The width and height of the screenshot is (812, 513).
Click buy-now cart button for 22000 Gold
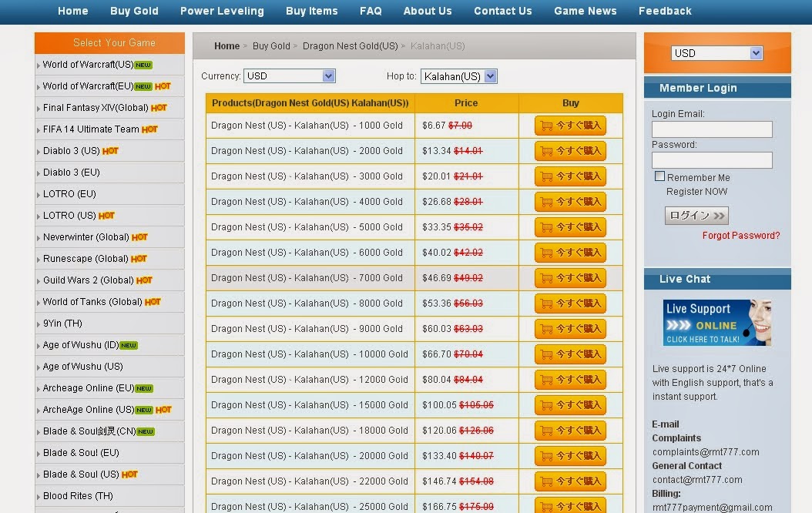570,481
